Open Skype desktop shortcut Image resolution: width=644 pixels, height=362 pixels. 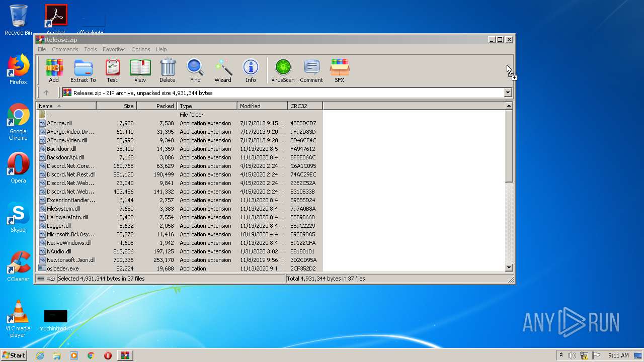18,217
